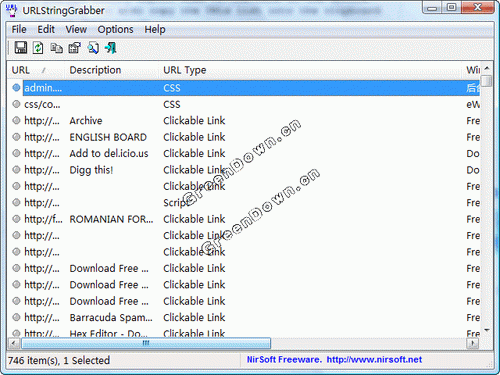Click the bullet icon of the ENGLISH BOARD row

click(x=16, y=137)
